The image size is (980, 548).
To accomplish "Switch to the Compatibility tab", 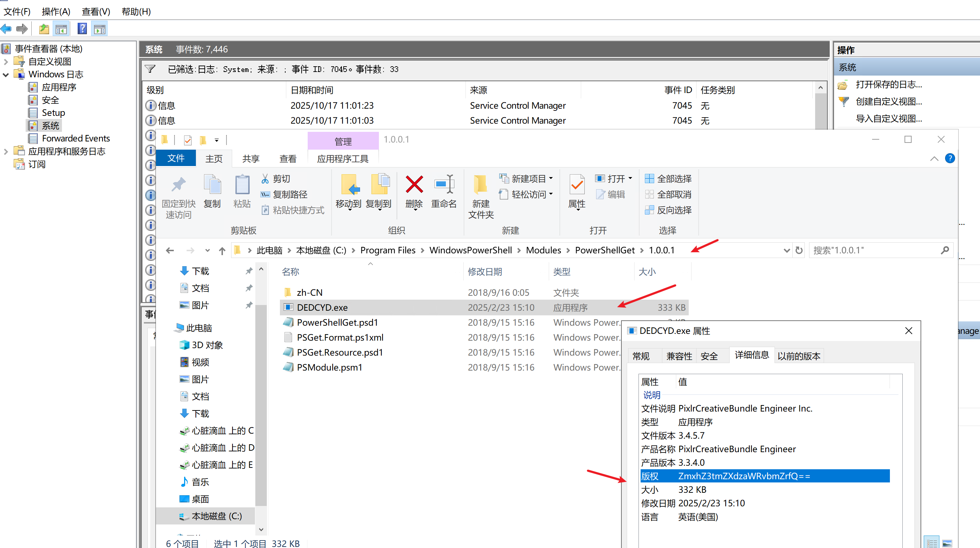I will coord(679,356).
